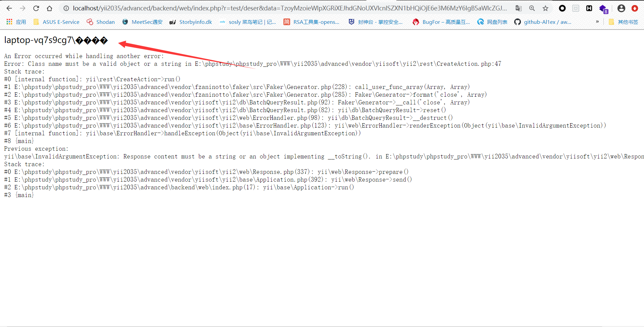Image resolution: width=644 pixels, height=327 pixels.
Task: Click the laptop-vq7s9cg7 output heading
Action: [x=56, y=40]
